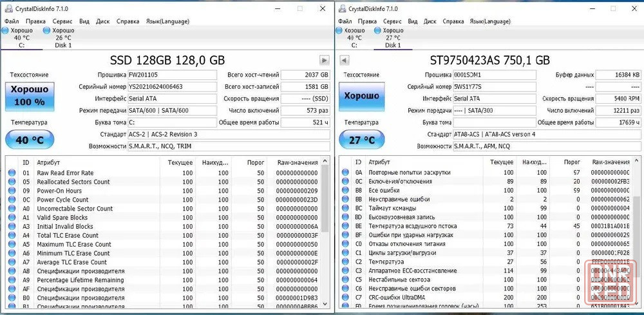This screenshot has width=644, height=315.
Task: Click 40 °C temperature button
Action: 30,140
